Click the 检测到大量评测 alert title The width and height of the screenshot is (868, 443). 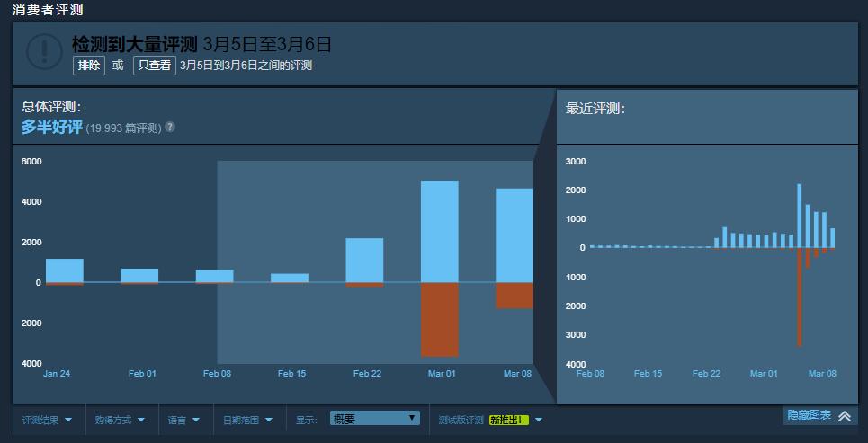point(135,43)
